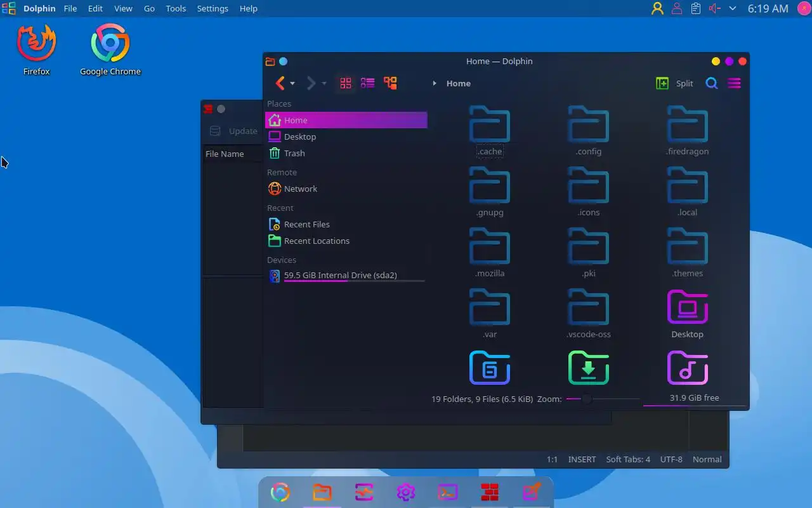Open the forward history dropdown arrow
The width and height of the screenshot is (812, 508).
324,84
